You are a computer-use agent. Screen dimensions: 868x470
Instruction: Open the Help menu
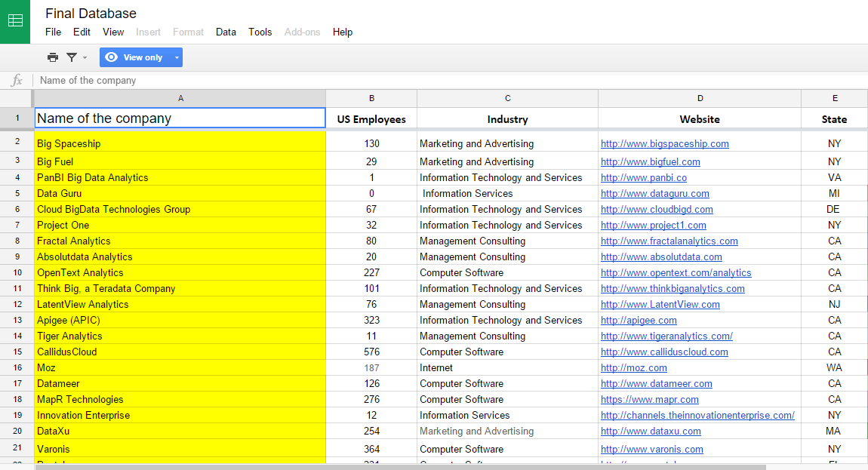(x=343, y=32)
